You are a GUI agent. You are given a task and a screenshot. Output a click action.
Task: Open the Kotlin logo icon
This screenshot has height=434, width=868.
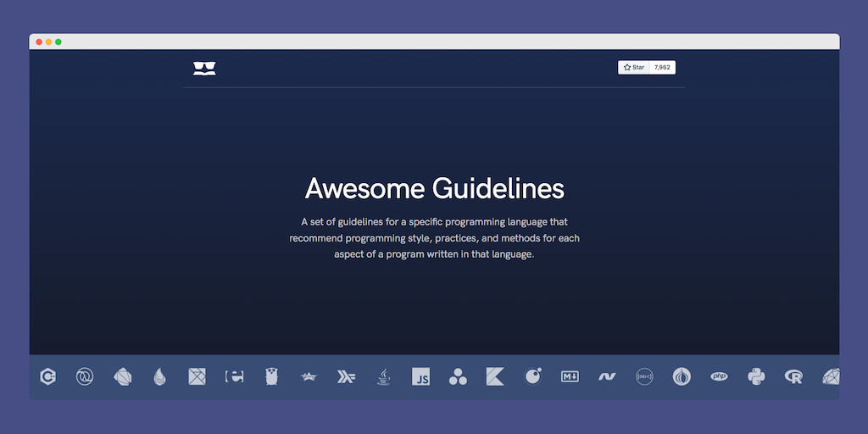coord(495,377)
